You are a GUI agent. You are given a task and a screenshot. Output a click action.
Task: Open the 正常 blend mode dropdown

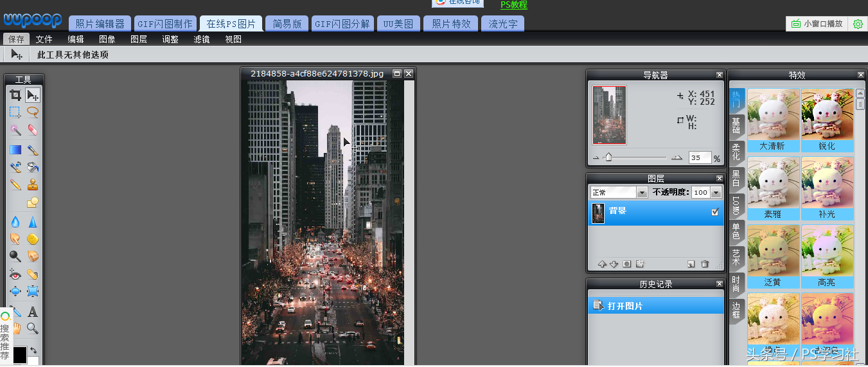tap(641, 193)
